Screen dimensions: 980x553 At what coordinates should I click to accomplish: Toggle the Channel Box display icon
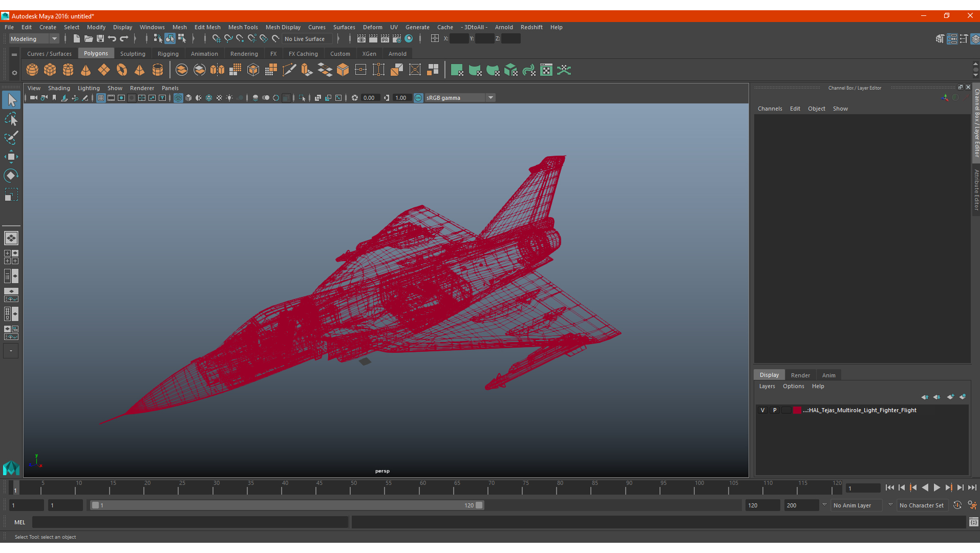(x=975, y=38)
